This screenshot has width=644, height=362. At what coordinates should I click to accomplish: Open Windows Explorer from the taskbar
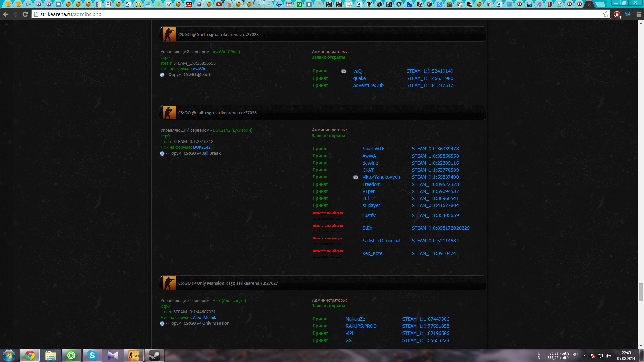click(50, 355)
